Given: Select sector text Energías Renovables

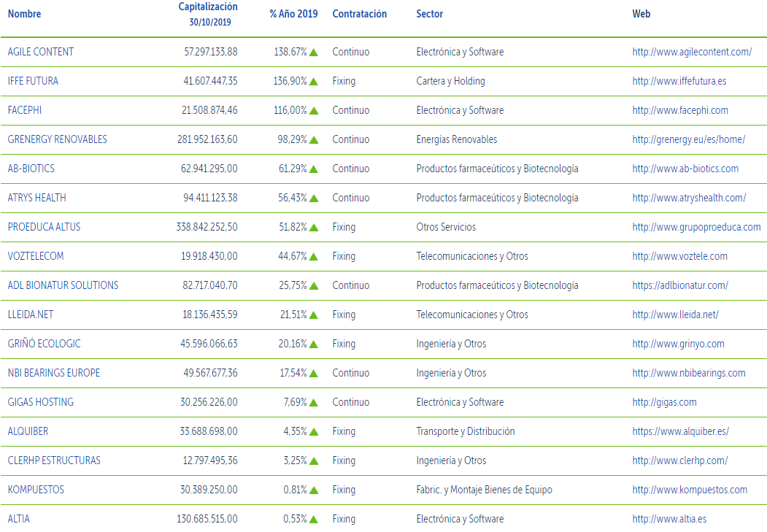Looking at the screenshot, I should pos(456,139).
